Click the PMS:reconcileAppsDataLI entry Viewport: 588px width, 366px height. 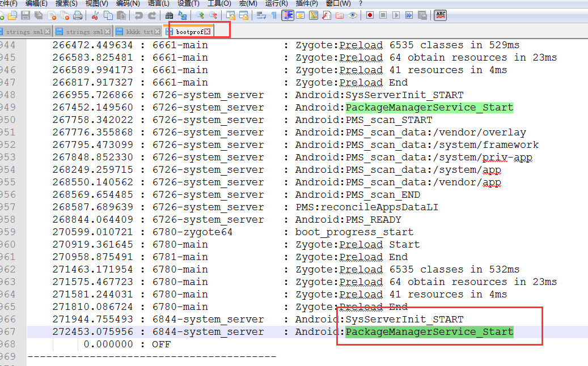367,207
